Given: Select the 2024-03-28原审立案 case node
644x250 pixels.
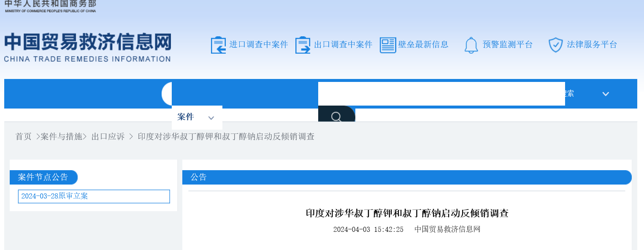Looking at the screenshot, I should pos(94,196).
